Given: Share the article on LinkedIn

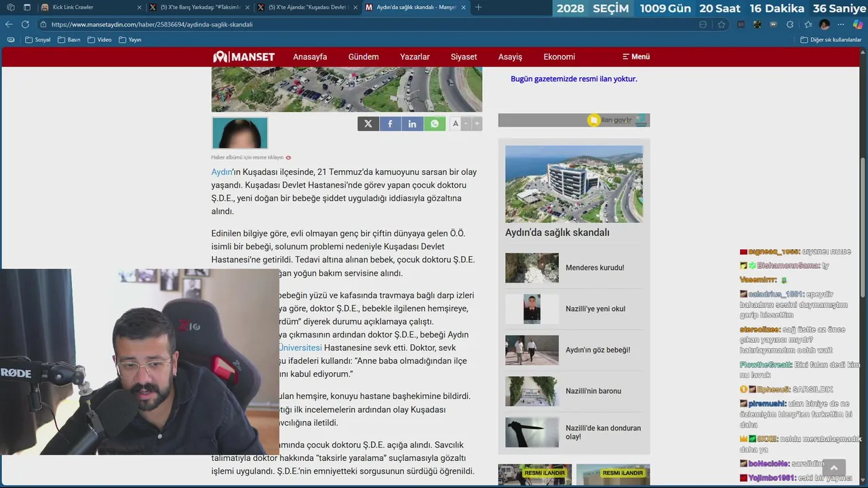Looking at the screenshot, I should coord(412,123).
